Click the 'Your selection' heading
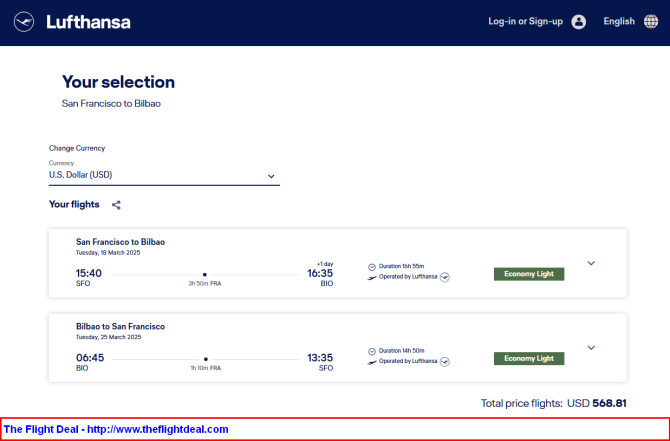 (118, 82)
